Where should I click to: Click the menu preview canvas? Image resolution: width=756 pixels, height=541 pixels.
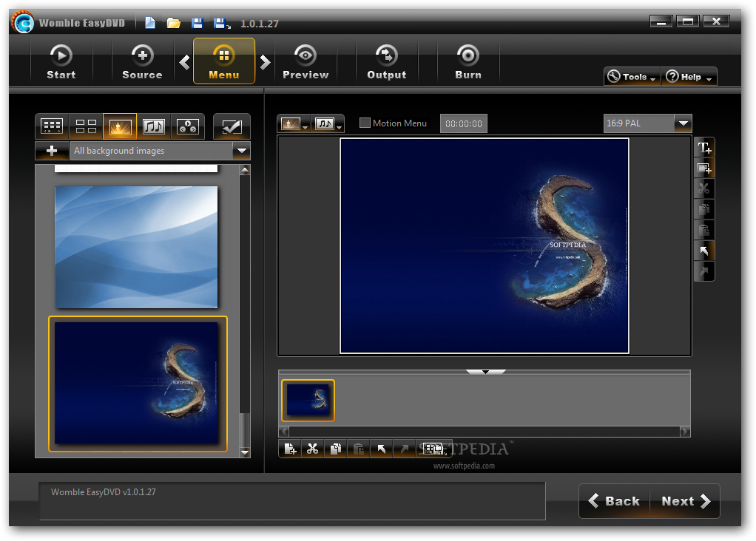click(485, 246)
